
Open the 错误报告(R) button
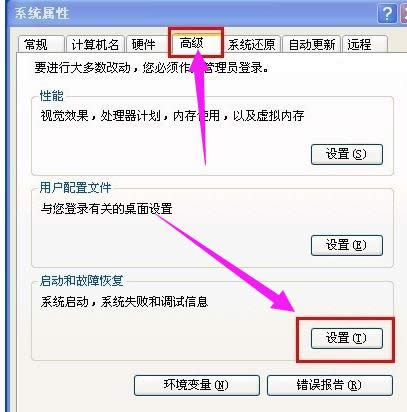coord(330,385)
